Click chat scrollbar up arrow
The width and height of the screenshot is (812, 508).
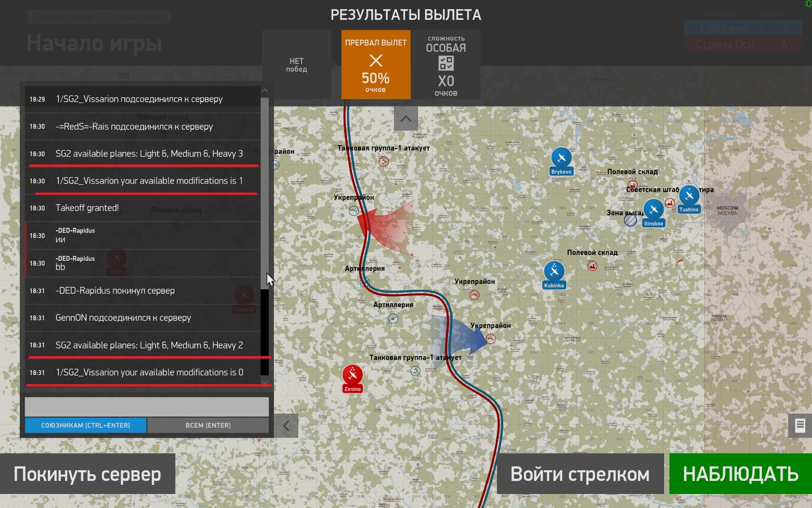pos(264,90)
